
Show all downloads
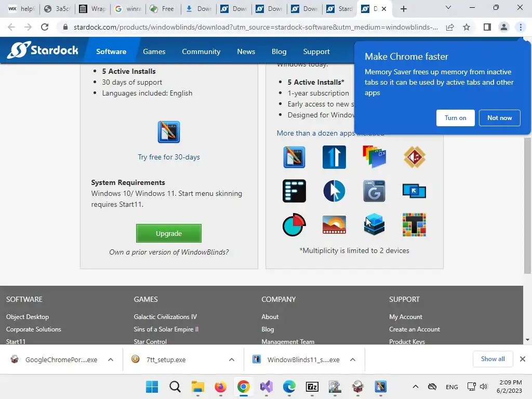point(493,359)
